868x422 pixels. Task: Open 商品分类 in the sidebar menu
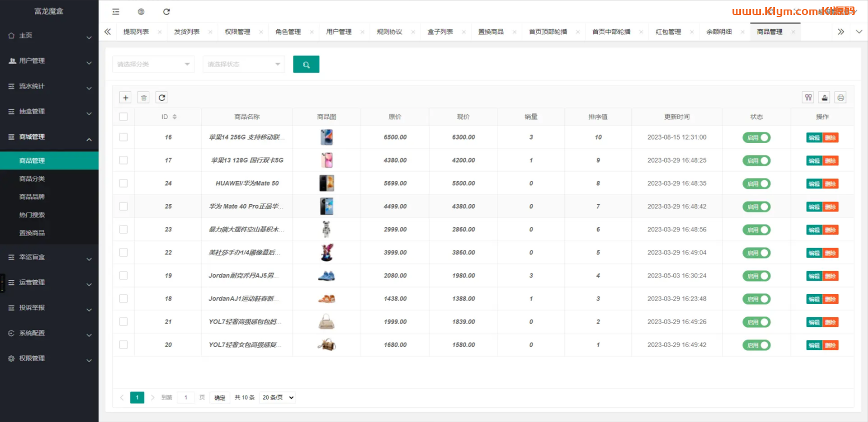point(32,179)
